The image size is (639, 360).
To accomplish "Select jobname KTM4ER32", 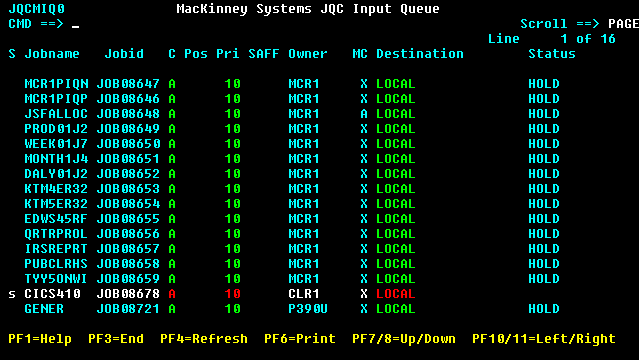I will point(56,189).
